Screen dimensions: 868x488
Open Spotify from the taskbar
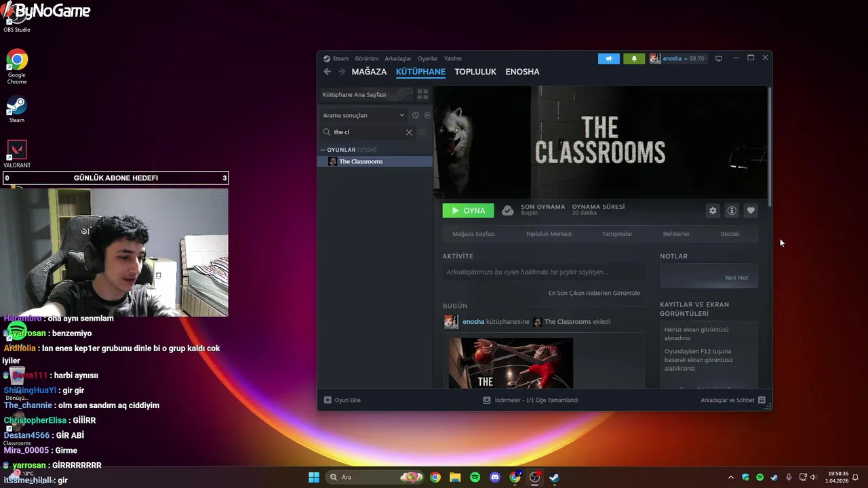coord(475,477)
